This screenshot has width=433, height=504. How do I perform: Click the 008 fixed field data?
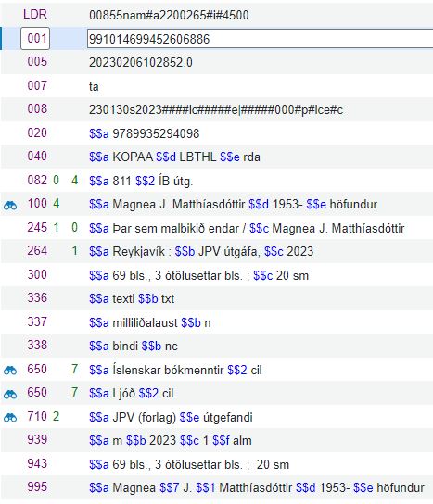click(216, 110)
